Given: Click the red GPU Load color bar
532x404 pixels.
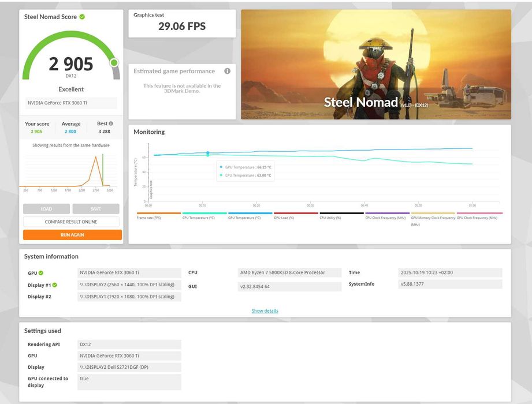Looking at the screenshot, I should [x=296, y=213].
